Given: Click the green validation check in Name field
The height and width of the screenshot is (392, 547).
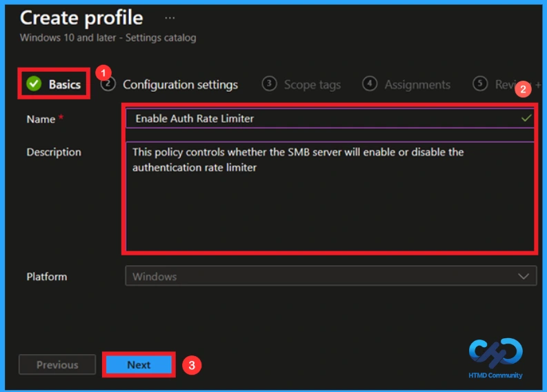Looking at the screenshot, I should [526, 118].
